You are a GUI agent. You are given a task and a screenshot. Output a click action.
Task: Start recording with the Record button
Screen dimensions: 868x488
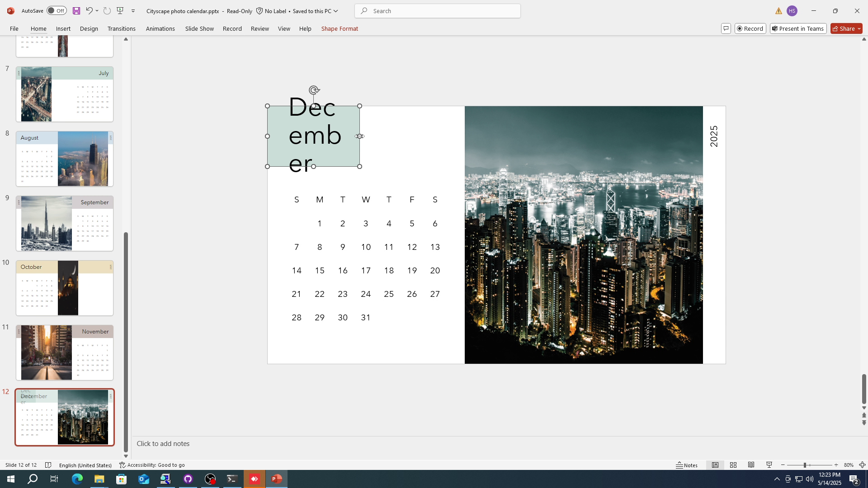pyautogui.click(x=750, y=28)
